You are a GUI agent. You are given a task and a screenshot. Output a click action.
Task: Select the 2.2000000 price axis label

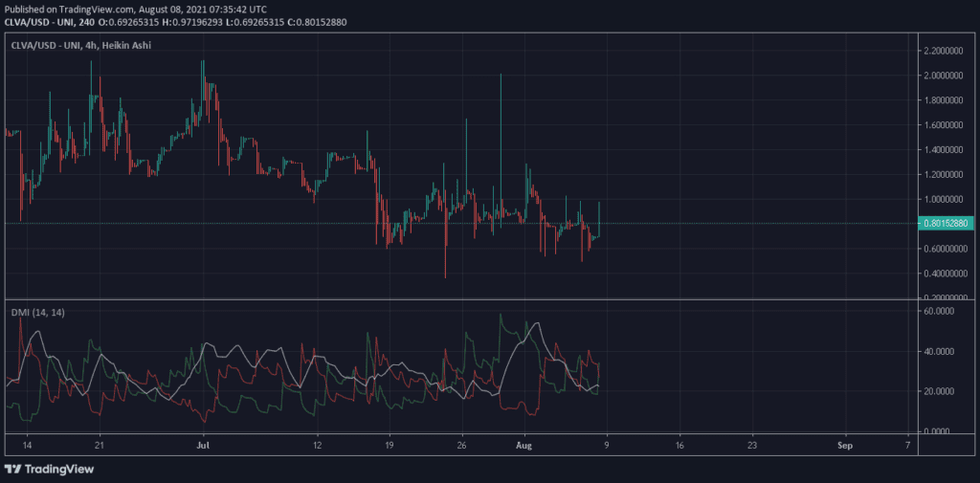click(944, 51)
